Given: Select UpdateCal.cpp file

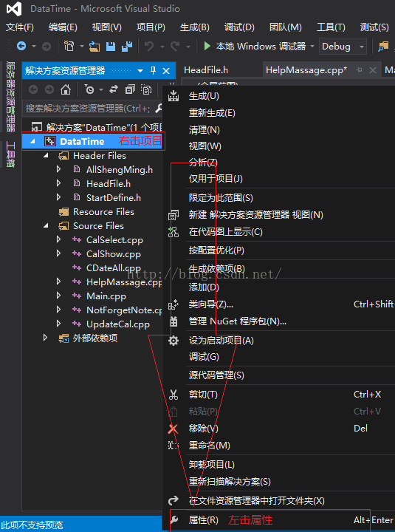Looking at the screenshot, I should pos(117,324).
